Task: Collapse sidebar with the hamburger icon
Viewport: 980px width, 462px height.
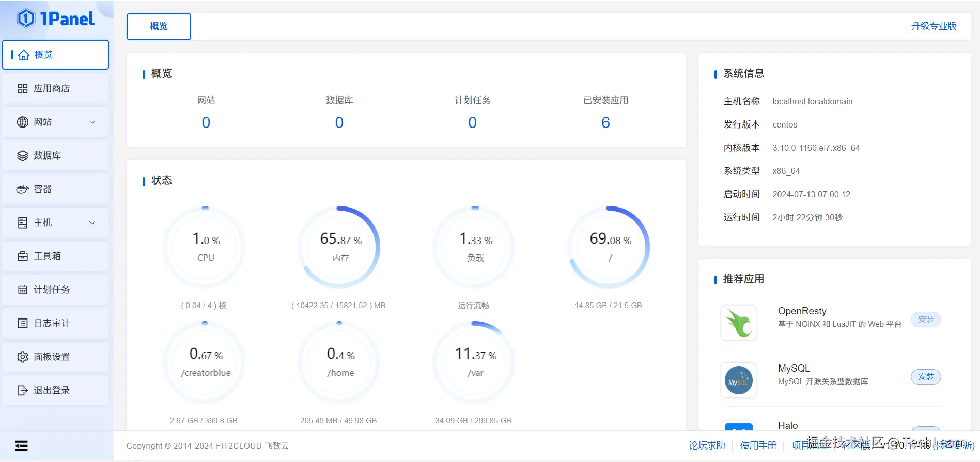Action: click(21, 445)
